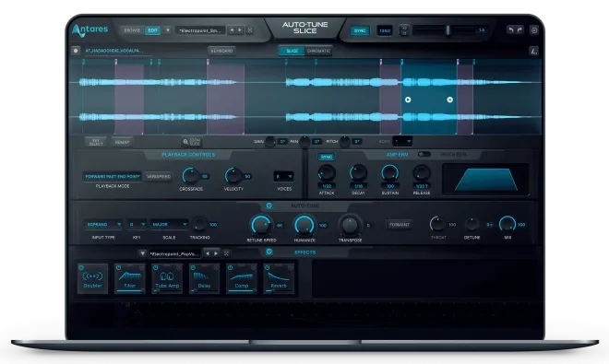The width and height of the screenshot is (609, 364).
Task: Open the Input Type Soprano dropdown
Action: tap(103, 225)
